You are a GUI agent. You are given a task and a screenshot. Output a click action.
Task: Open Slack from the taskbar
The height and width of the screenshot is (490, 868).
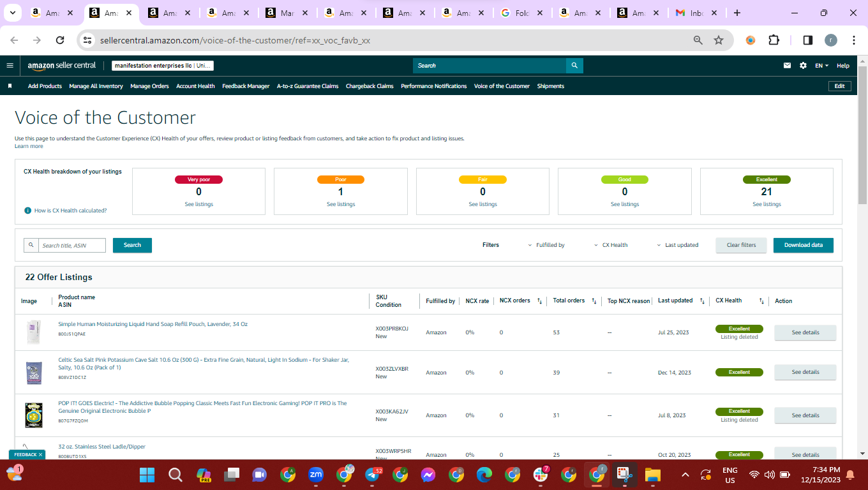coord(541,475)
